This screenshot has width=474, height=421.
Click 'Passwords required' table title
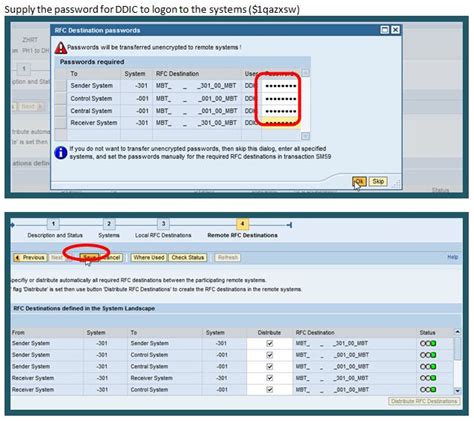(x=92, y=62)
